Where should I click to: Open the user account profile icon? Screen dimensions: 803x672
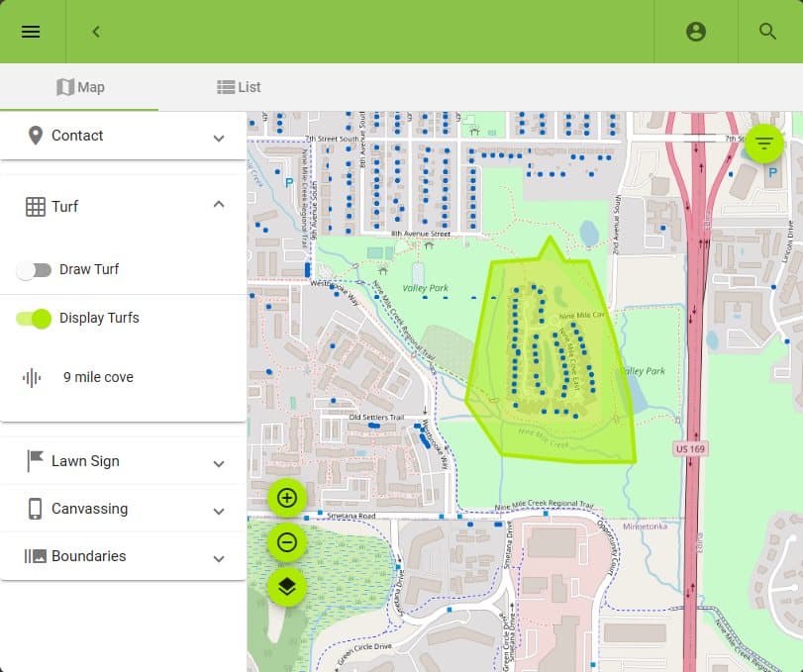click(696, 32)
